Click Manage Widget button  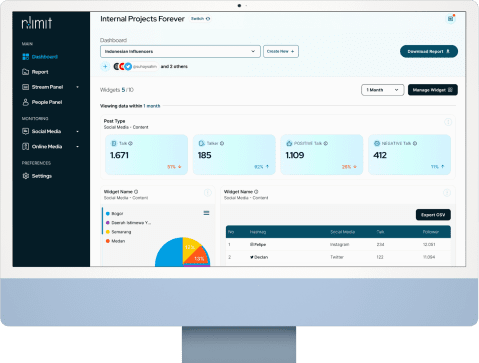pos(433,90)
